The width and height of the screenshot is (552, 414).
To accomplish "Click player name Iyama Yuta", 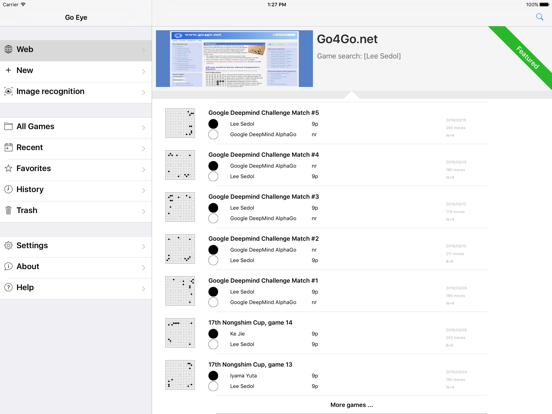I will tap(243, 376).
